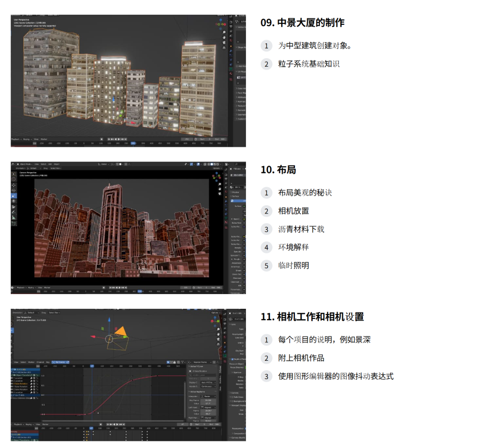Select lesson '布局美观的秘诀'
This screenshot has height=448, width=488.
pos(305,193)
